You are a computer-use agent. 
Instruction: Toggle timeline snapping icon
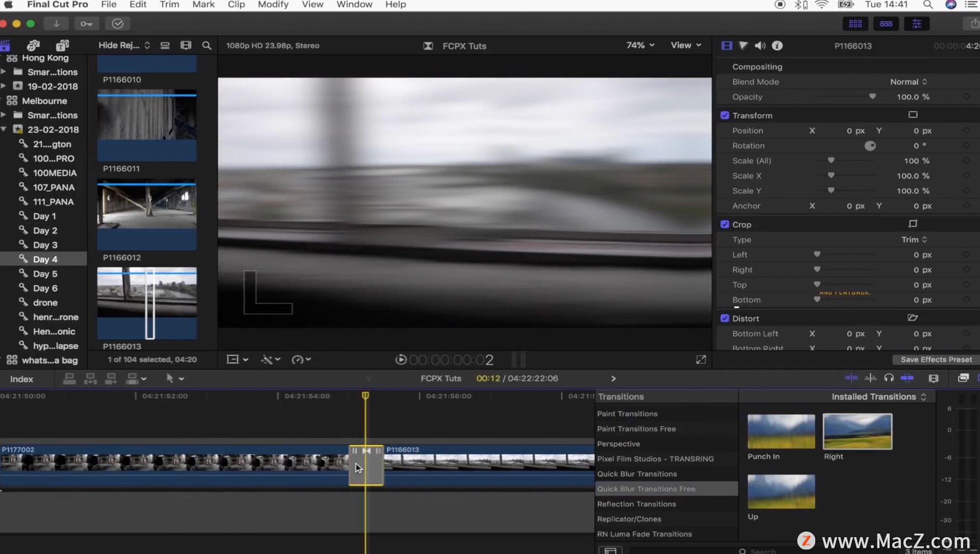click(907, 378)
